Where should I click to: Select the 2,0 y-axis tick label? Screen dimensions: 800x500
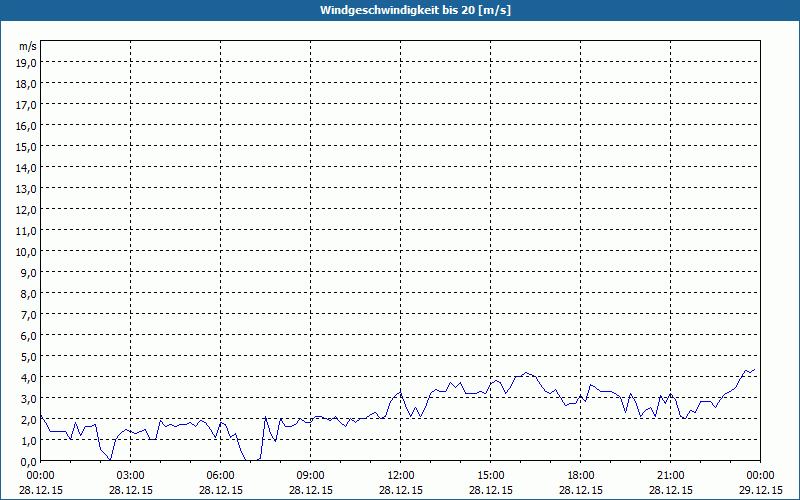point(30,420)
